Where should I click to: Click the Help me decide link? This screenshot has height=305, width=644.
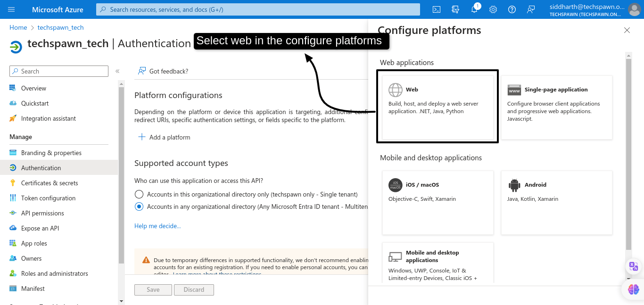pos(157,226)
